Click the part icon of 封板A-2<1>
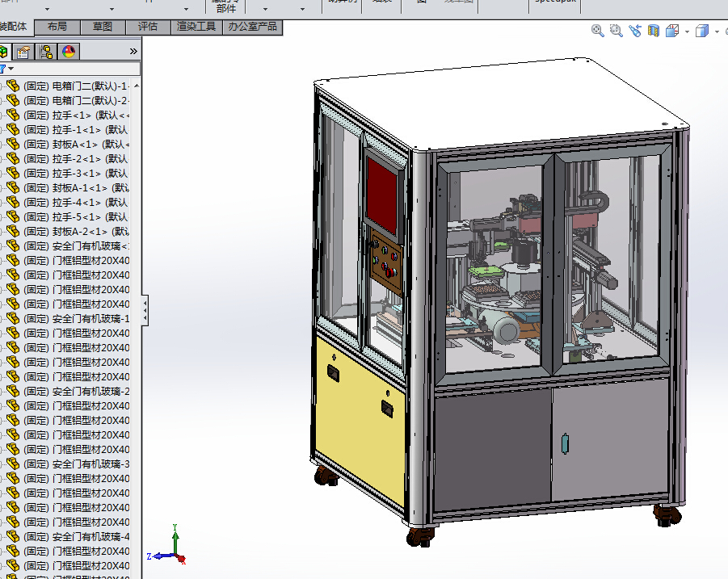 tap(13, 231)
